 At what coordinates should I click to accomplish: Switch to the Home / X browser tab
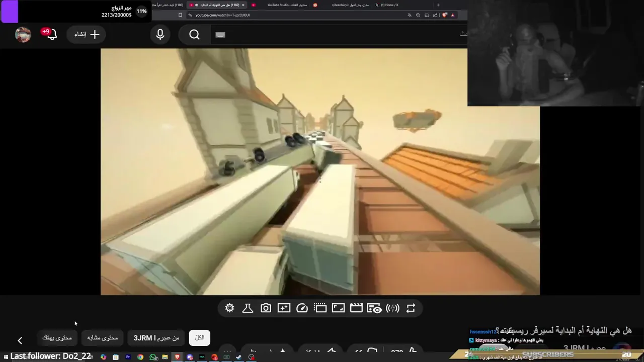pos(386,5)
